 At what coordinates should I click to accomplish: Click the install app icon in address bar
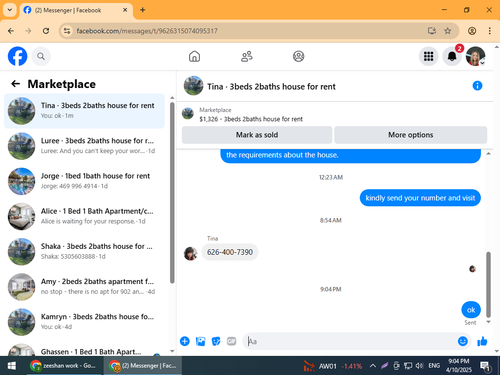click(432, 31)
